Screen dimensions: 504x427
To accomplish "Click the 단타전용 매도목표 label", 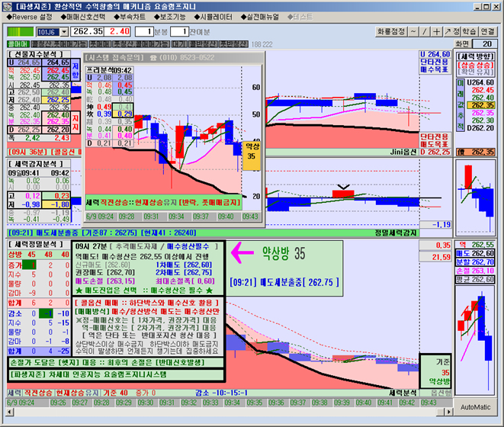I will pos(435,140).
